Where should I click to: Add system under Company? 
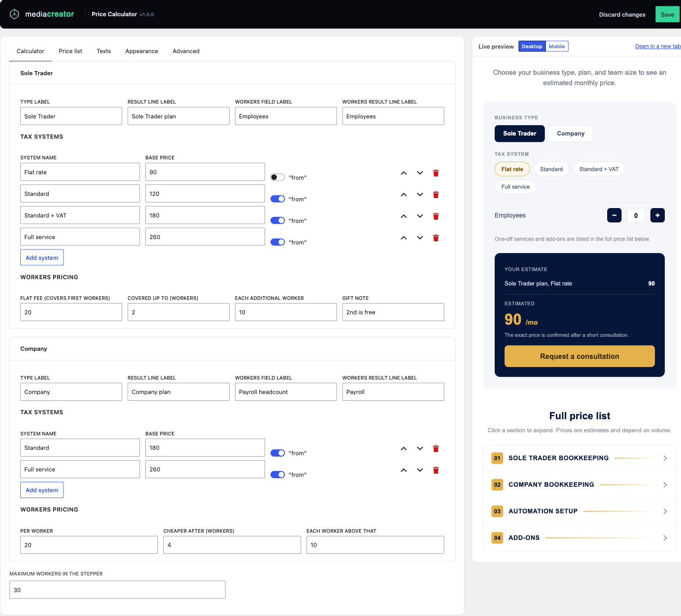pyautogui.click(x=42, y=490)
